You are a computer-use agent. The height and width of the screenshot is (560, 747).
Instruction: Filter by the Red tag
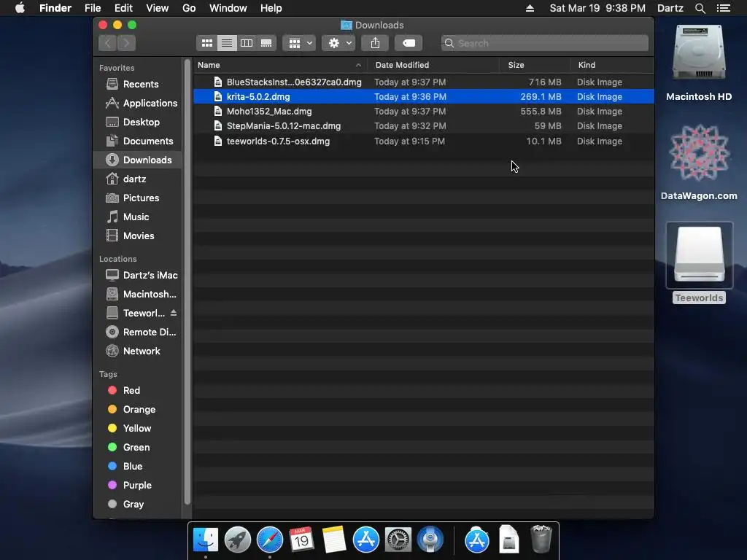(137, 391)
